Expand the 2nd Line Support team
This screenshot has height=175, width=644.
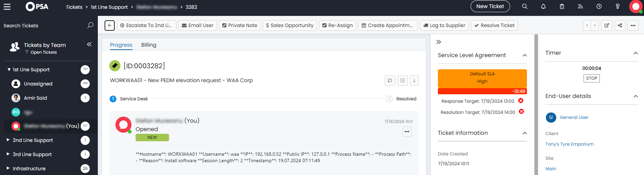click(x=8, y=140)
